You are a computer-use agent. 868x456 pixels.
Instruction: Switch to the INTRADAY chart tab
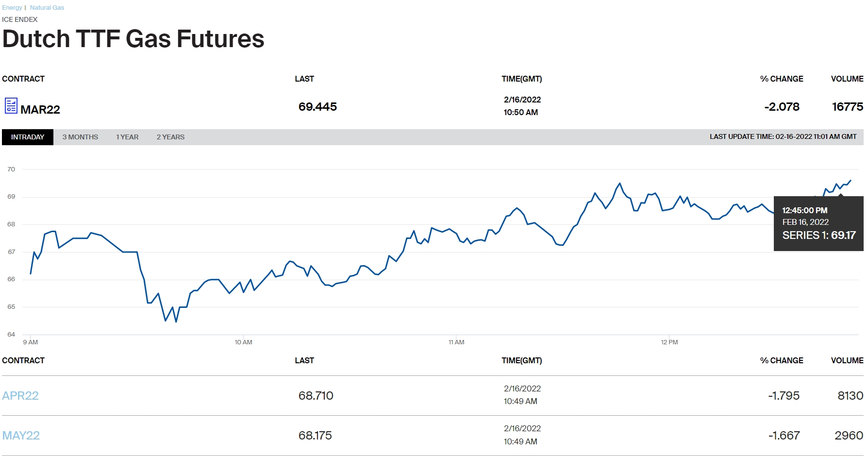click(x=28, y=137)
